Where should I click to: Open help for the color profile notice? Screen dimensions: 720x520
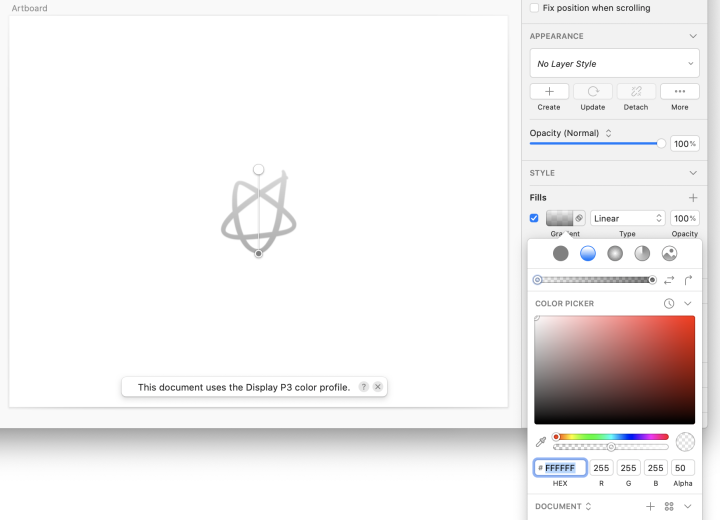[363, 387]
